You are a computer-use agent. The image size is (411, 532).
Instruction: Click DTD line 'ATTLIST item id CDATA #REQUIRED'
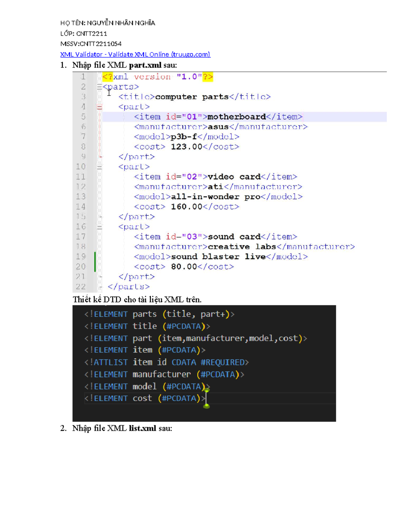pos(166,362)
